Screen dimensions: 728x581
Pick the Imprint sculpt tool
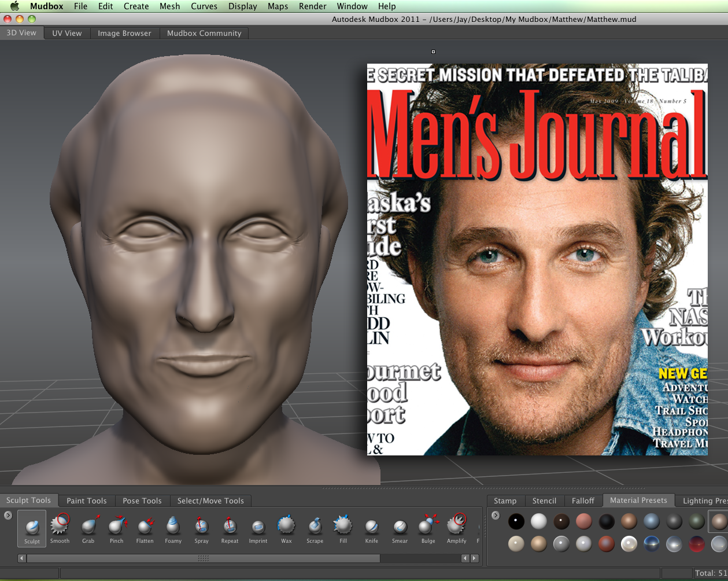(258, 528)
